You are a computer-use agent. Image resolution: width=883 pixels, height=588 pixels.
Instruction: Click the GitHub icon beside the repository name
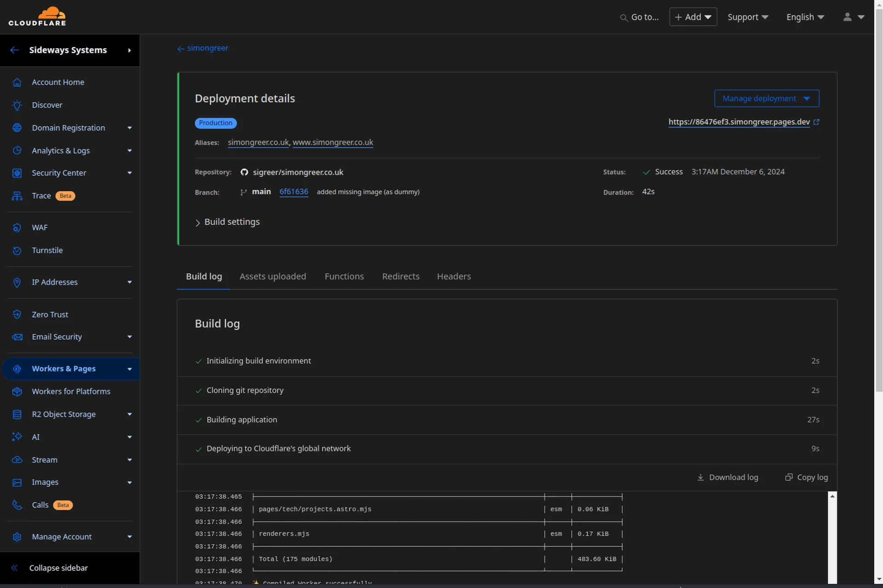click(x=244, y=172)
